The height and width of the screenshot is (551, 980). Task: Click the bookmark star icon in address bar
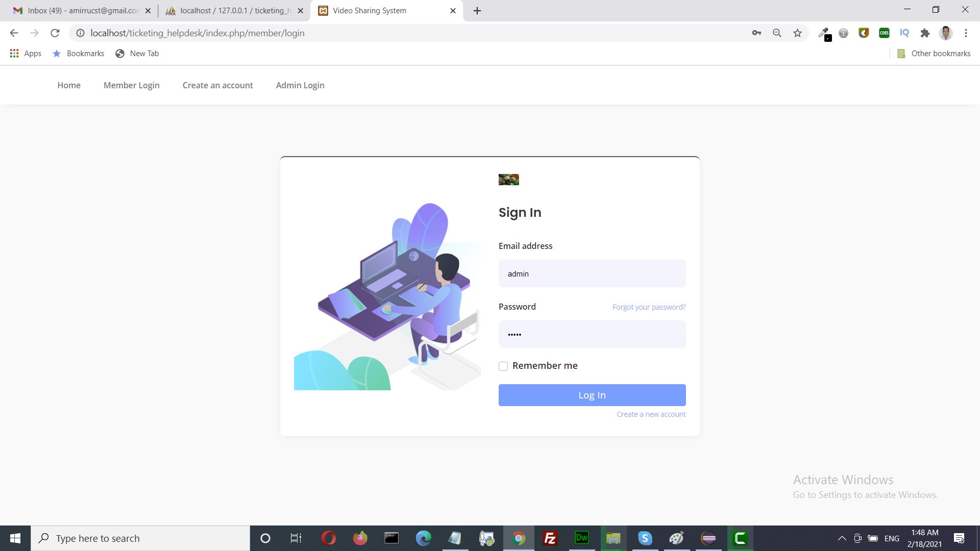tap(797, 33)
